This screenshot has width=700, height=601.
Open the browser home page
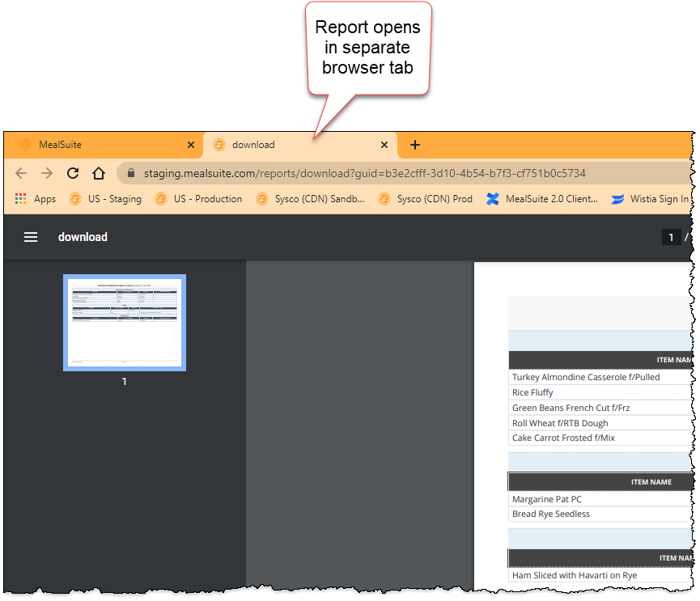[99, 173]
